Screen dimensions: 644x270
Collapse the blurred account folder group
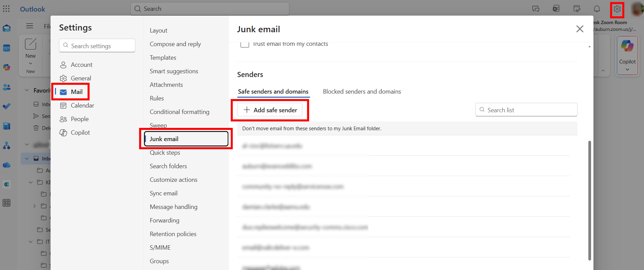(27, 144)
